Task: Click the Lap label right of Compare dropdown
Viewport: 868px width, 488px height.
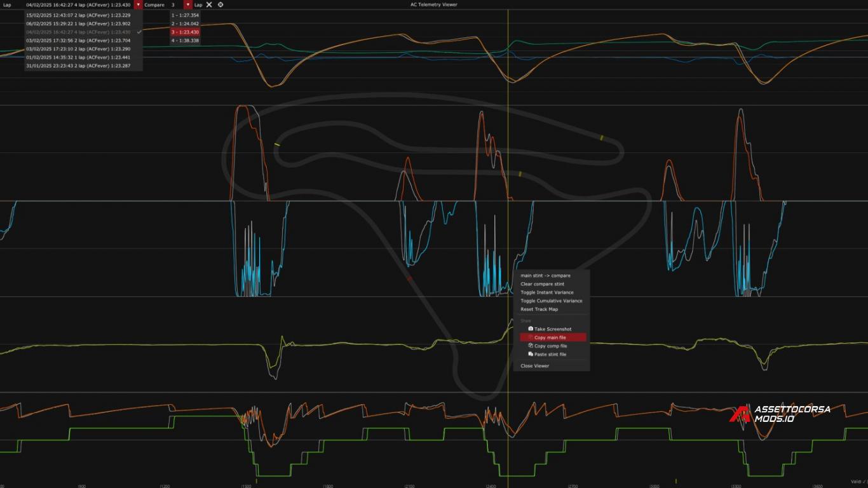Action: click(x=198, y=4)
